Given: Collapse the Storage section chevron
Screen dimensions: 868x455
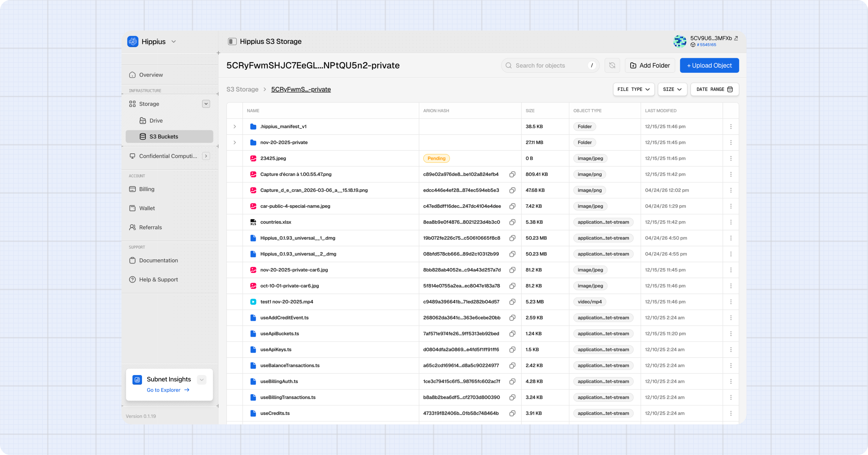Looking at the screenshot, I should 206,104.
